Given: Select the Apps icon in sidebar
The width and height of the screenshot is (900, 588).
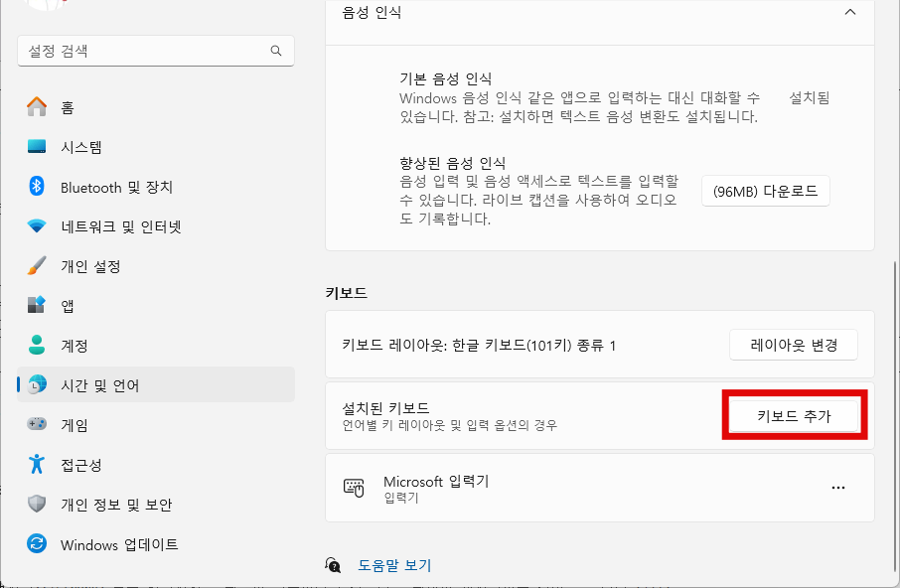Looking at the screenshot, I should (37, 306).
